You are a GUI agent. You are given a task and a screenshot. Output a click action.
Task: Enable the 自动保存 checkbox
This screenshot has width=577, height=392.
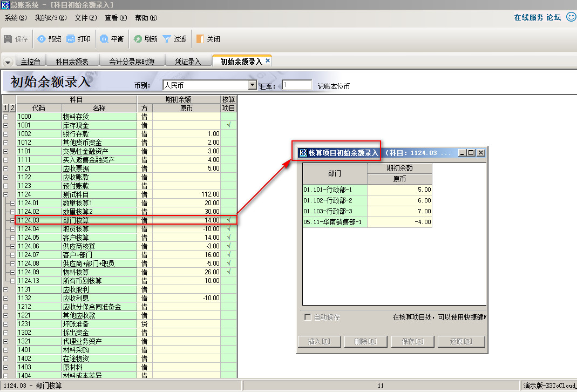(x=308, y=317)
